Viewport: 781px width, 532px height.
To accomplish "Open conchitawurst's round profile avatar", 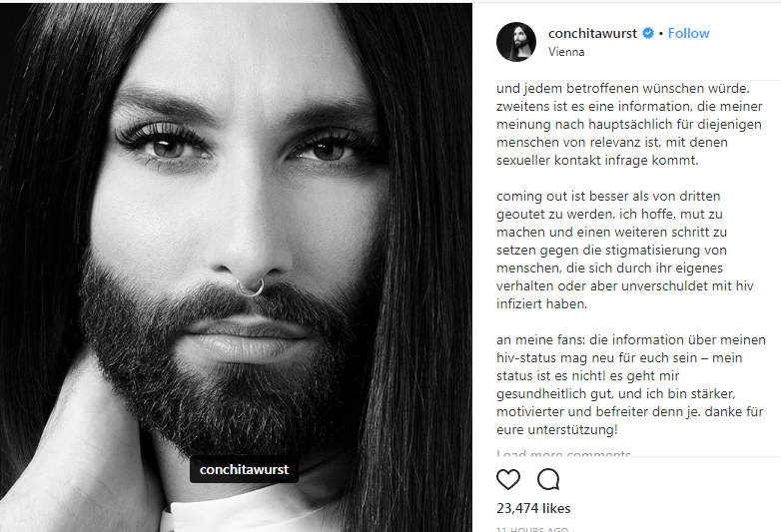I will [516, 42].
